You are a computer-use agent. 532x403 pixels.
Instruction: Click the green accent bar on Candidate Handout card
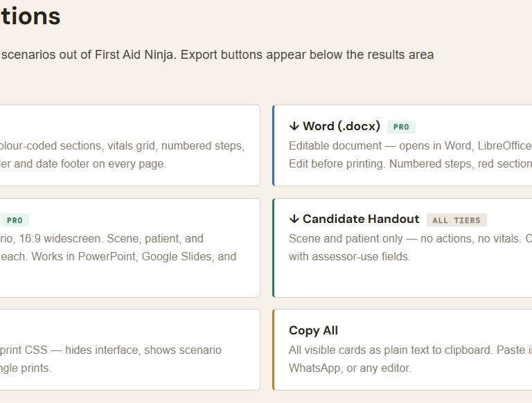coord(274,247)
